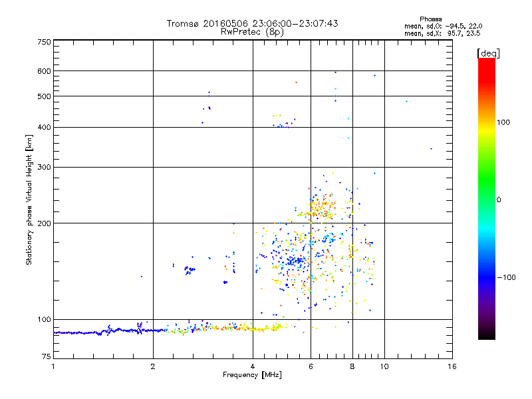532x399 pixels.
Task: Click the blue E-layer trace below 100 km near 1 MHz
Action: pyautogui.click(x=78, y=333)
